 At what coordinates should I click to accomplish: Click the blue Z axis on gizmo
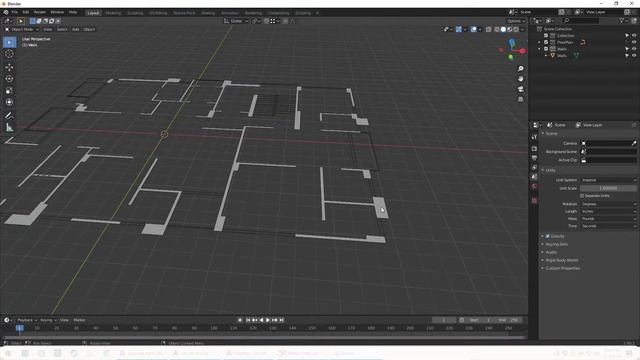(512, 42)
